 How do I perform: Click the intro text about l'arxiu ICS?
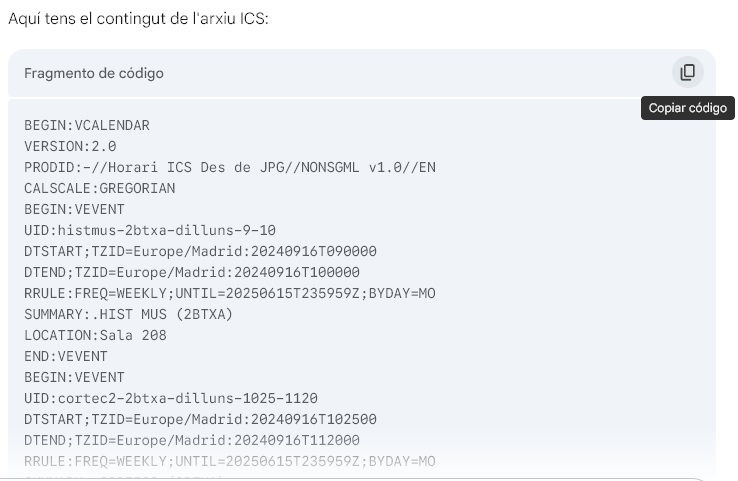pos(138,19)
